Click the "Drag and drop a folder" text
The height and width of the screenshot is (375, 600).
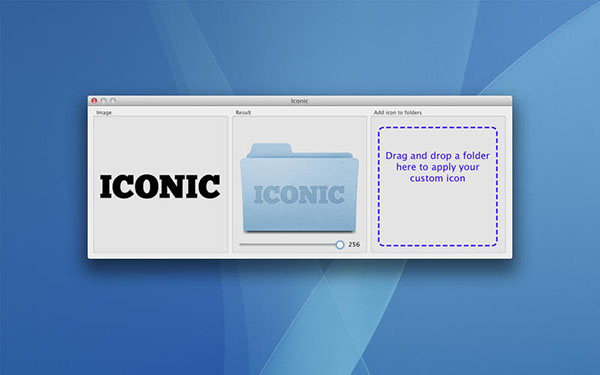[437, 156]
